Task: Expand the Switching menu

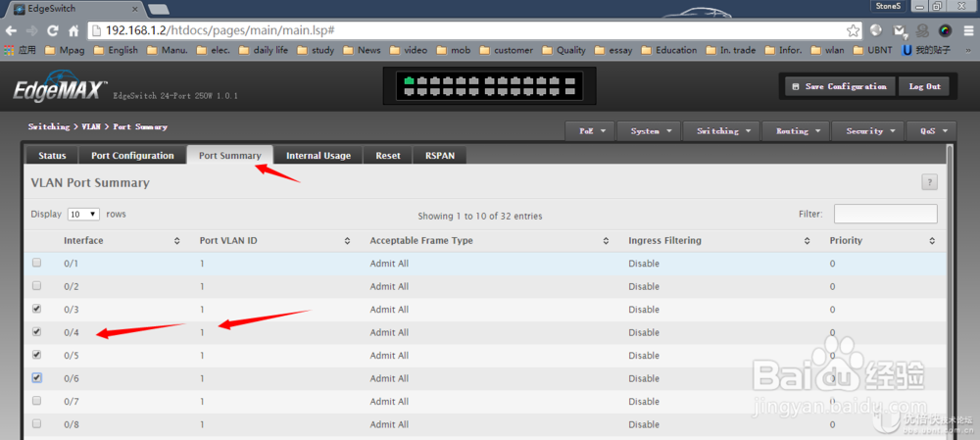Action: [721, 131]
